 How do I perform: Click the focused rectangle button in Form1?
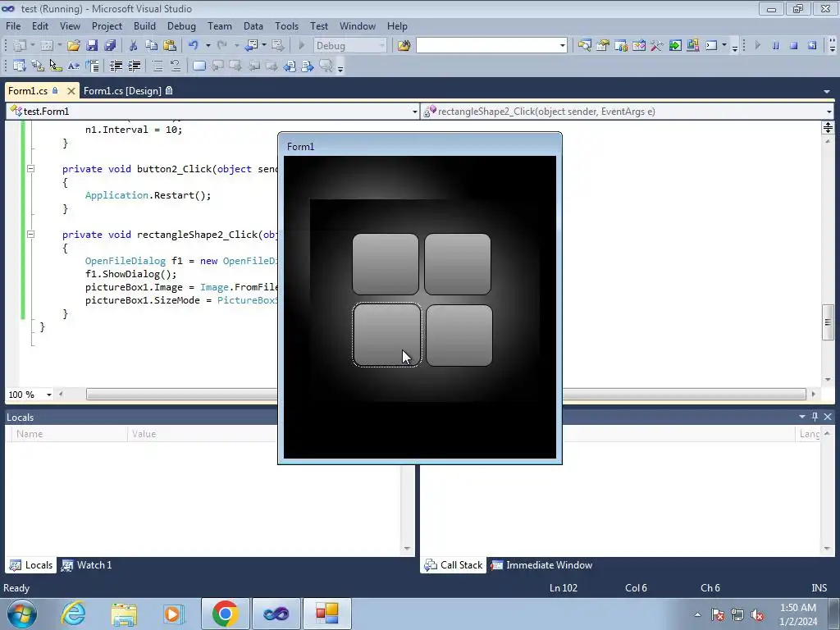pyautogui.click(x=387, y=335)
